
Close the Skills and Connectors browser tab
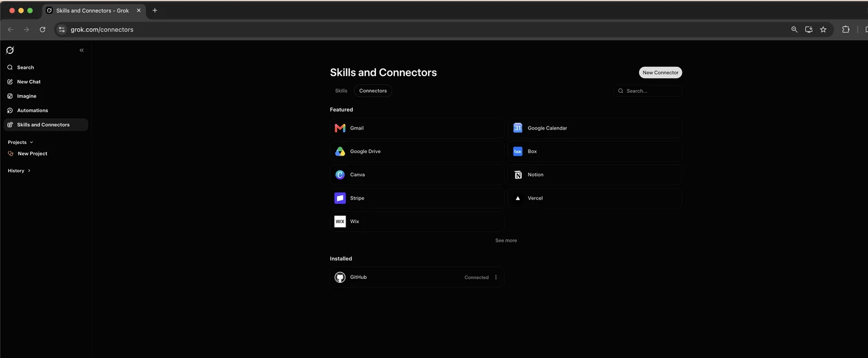(x=138, y=10)
